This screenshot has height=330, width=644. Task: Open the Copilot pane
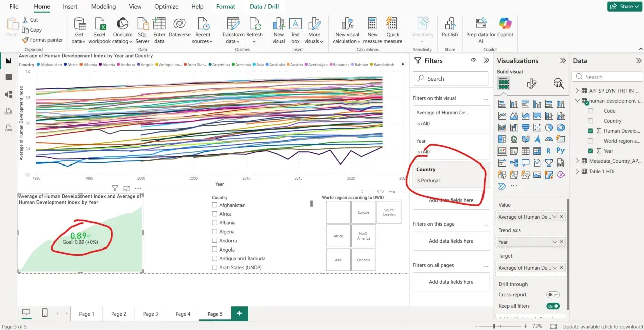(x=505, y=27)
